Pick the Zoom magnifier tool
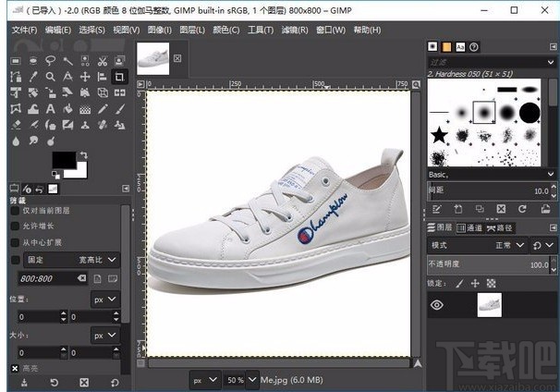 [x=50, y=77]
